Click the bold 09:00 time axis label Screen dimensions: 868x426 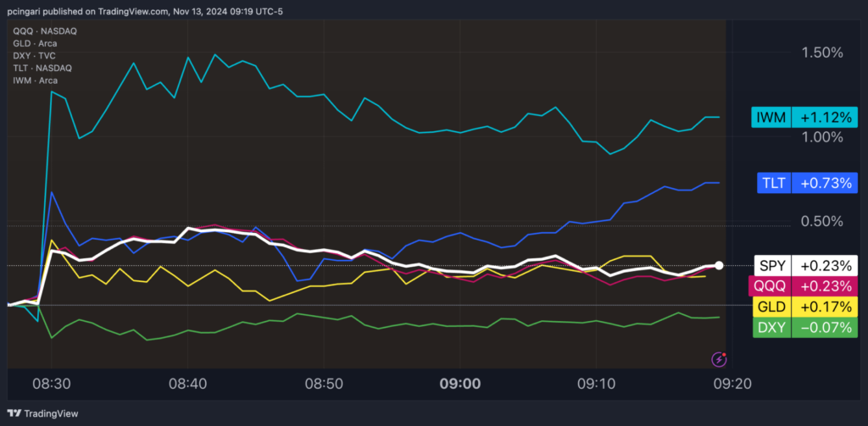(460, 383)
